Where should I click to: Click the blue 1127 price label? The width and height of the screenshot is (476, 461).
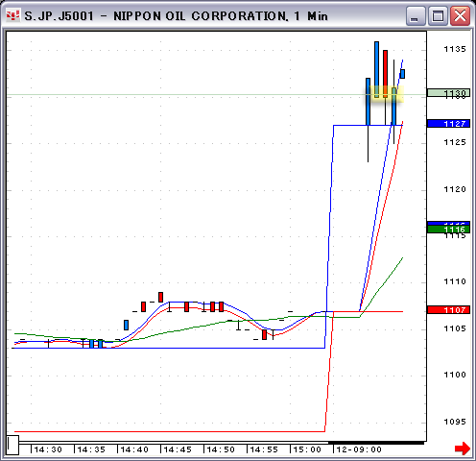pos(448,124)
